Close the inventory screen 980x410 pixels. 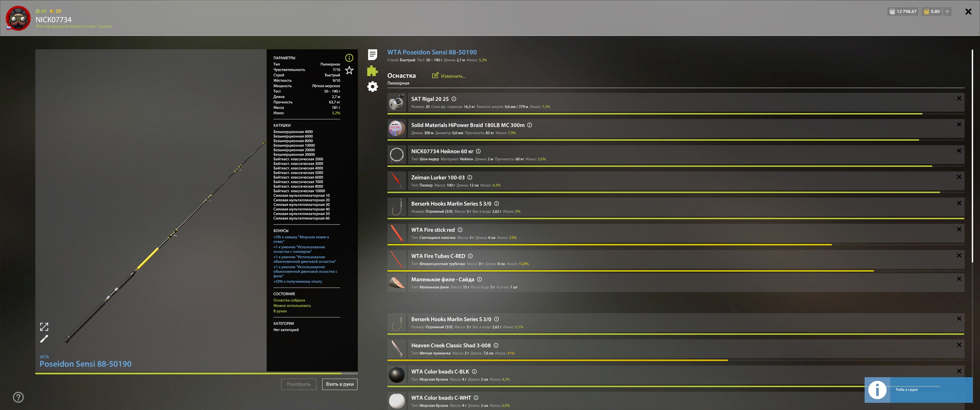coord(968,11)
